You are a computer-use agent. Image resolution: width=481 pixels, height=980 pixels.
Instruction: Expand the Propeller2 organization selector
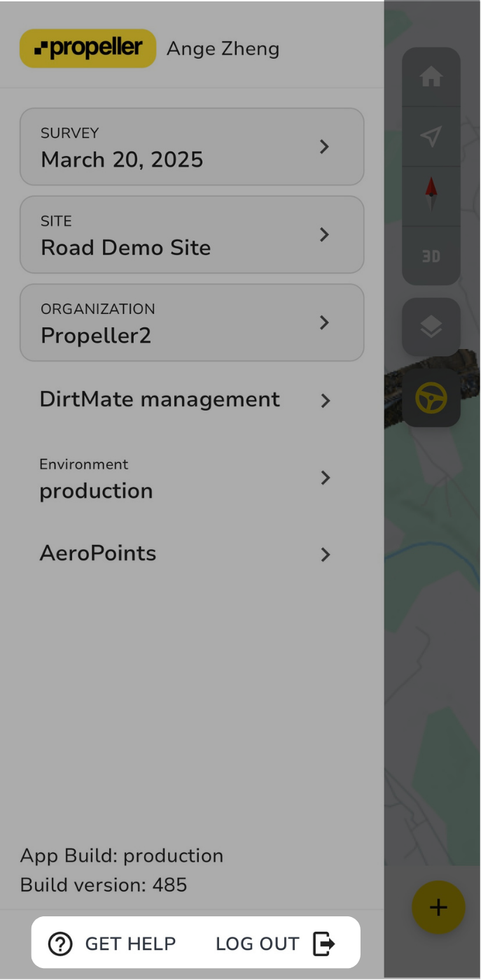[192, 322]
